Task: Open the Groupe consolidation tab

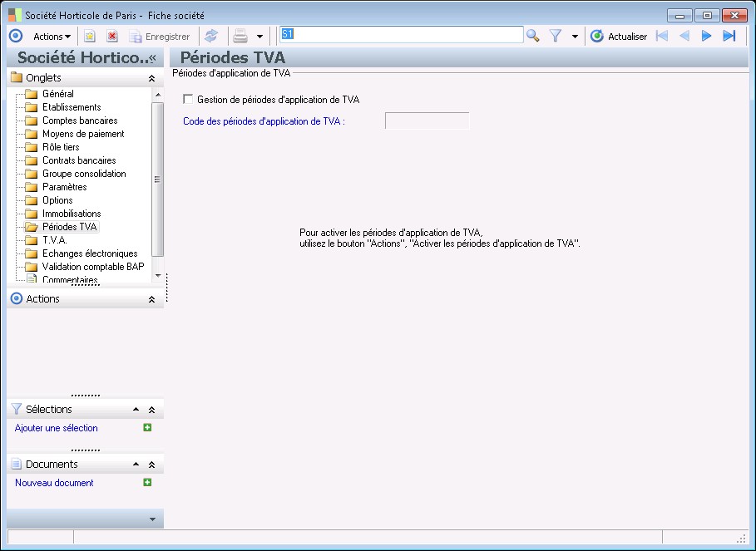Action: click(x=84, y=174)
